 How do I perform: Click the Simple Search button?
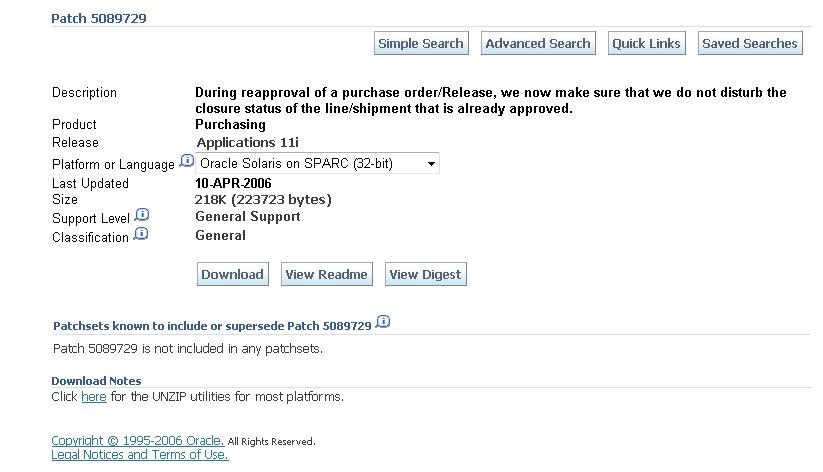click(421, 43)
